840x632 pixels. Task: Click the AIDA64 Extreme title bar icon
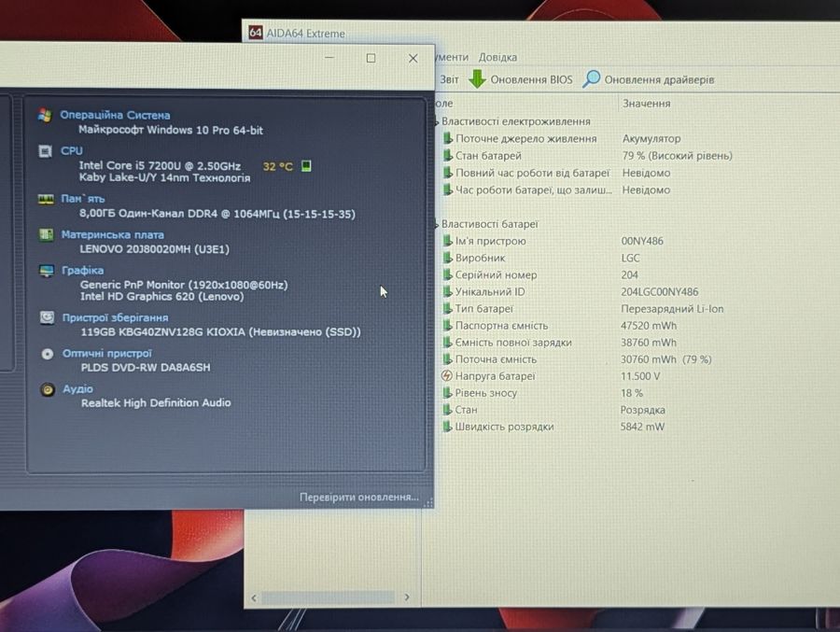[256, 33]
